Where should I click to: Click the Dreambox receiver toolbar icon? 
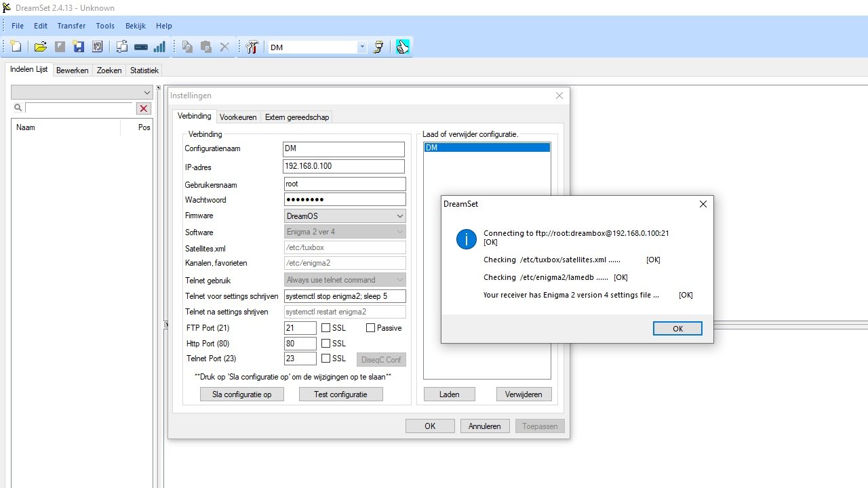click(x=140, y=47)
